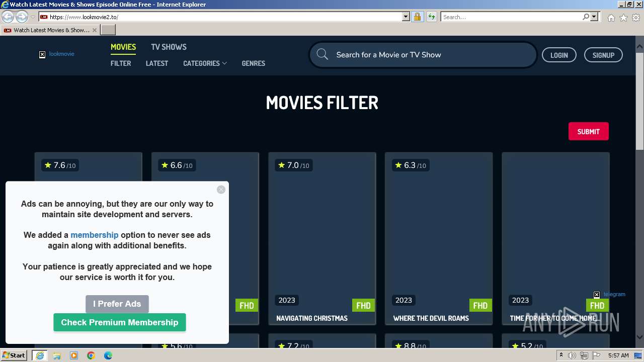Click the FHD badge on Navigating Christmas
The width and height of the screenshot is (644, 362).
pyautogui.click(x=363, y=305)
